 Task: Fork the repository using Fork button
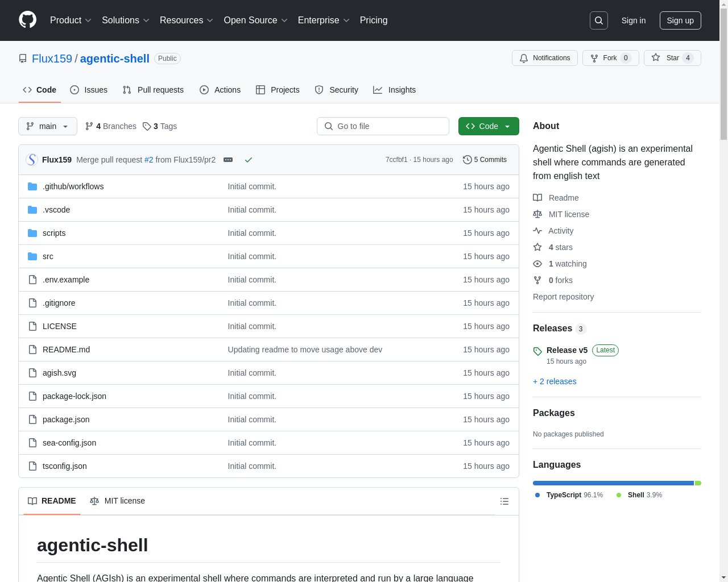point(610,58)
